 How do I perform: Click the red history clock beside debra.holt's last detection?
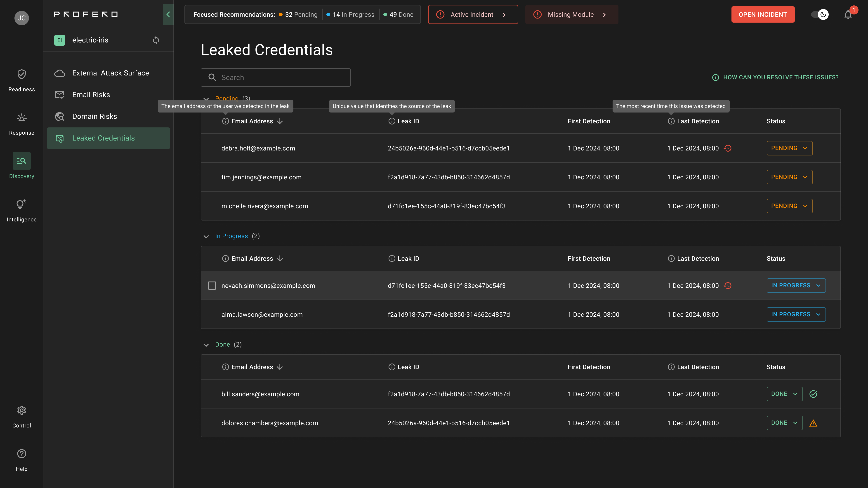728,148
